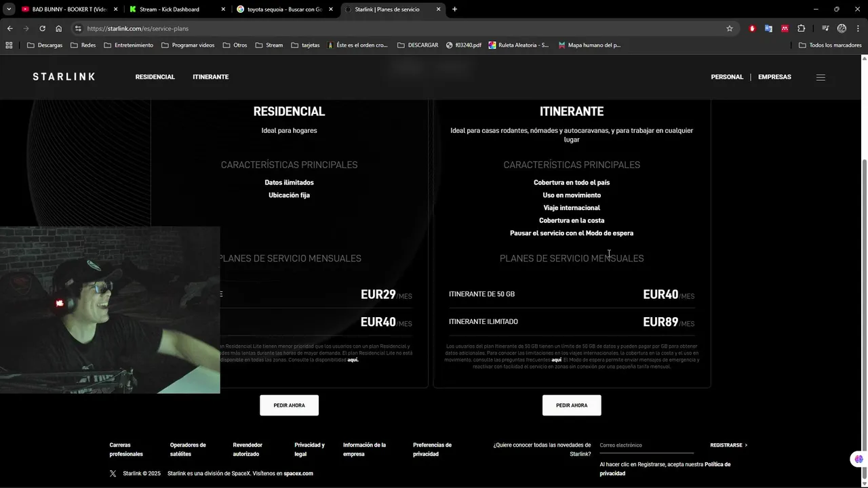
Task: Click PEDIR AHORA under Residencial plan
Action: click(289, 405)
